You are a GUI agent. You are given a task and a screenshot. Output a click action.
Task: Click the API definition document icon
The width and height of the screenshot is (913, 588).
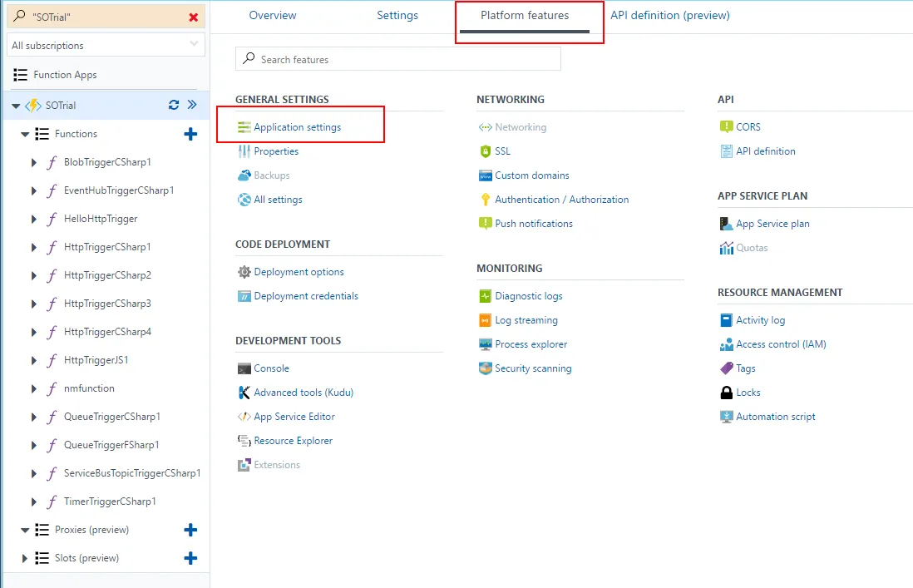pos(726,151)
